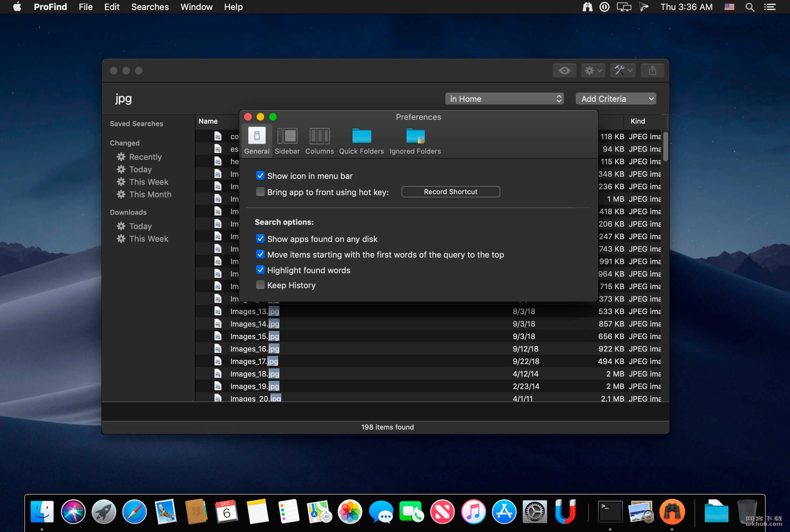Toggle the Quick Look eye button
This screenshot has width=790, height=532.
click(564, 71)
